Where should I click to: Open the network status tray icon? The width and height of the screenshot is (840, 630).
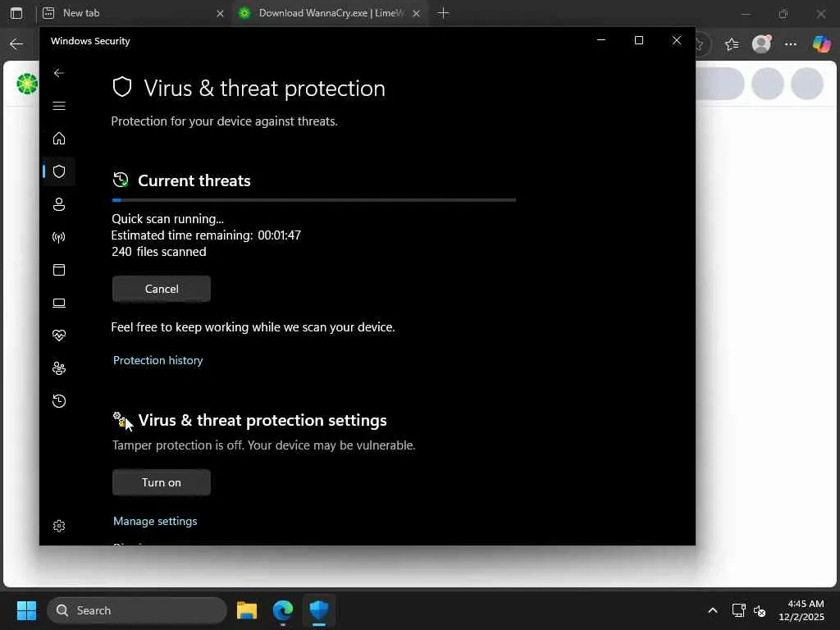point(739,610)
